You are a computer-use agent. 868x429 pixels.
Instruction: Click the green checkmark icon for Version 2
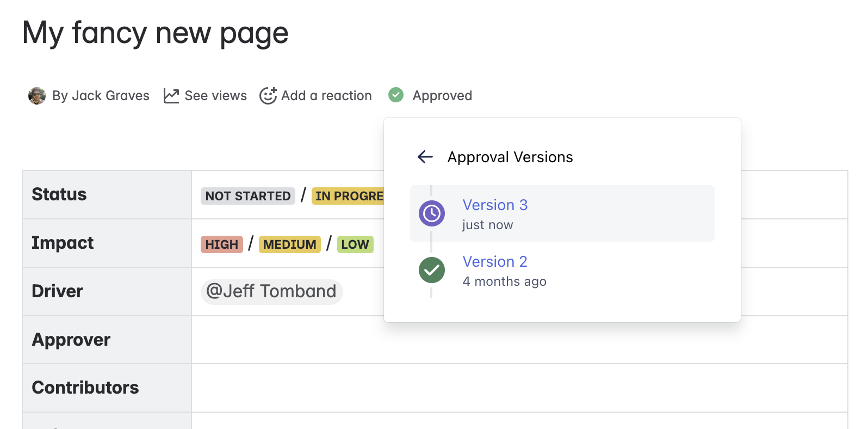click(x=432, y=270)
